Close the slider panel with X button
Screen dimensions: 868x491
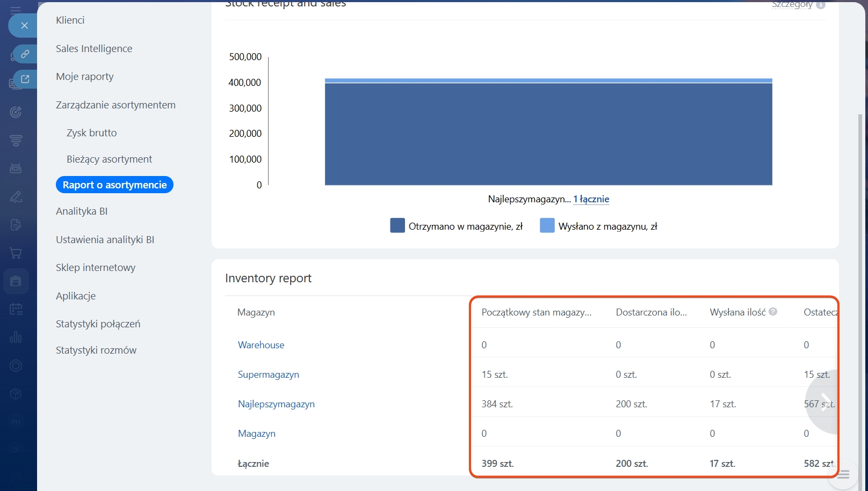[24, 25]
